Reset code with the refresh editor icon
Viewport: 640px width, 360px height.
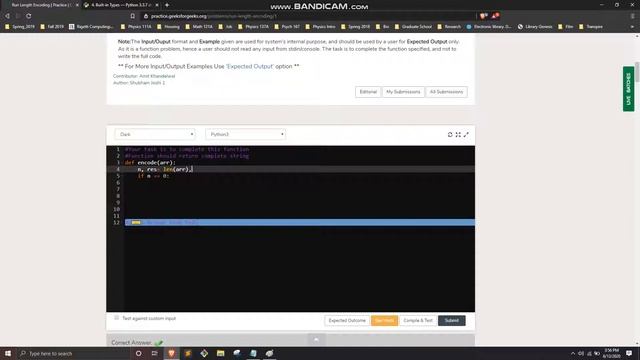pos(450,134)
